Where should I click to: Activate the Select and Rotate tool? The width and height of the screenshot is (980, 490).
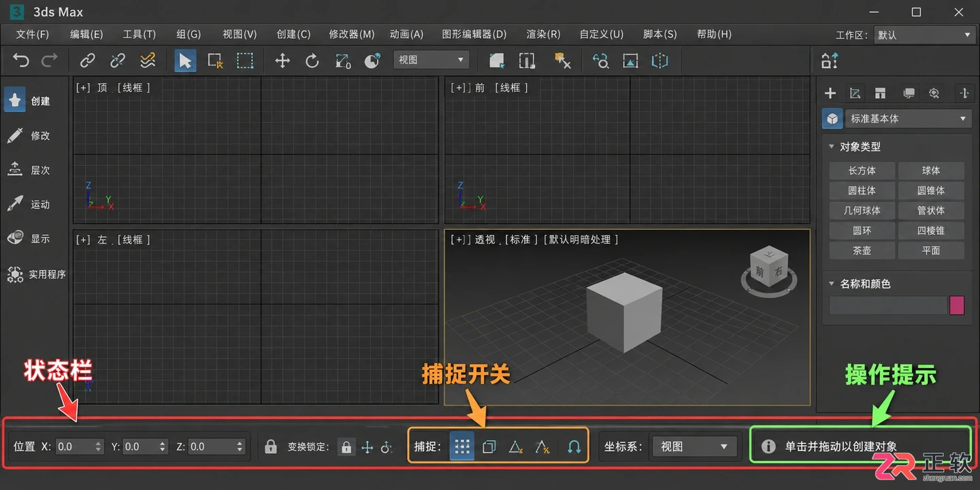pyautogui.click(x=312, y=61)
